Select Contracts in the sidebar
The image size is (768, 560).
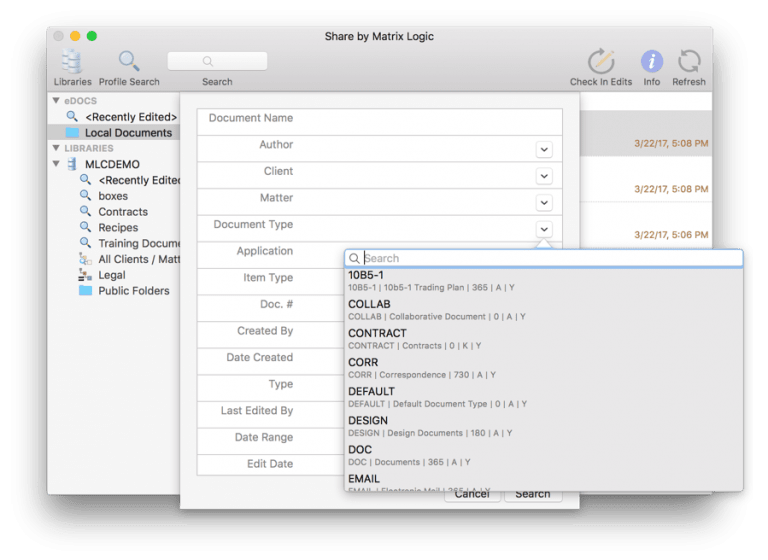tap(123, 212)
